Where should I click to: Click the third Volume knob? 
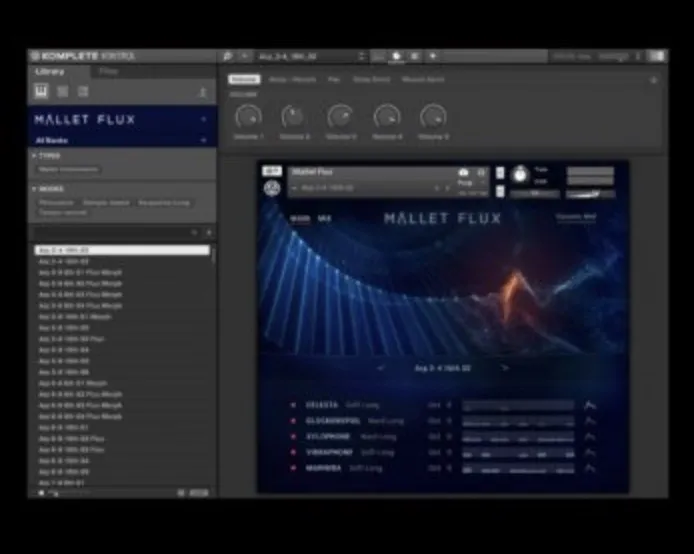pyautogui.click(x=340, y=117)
